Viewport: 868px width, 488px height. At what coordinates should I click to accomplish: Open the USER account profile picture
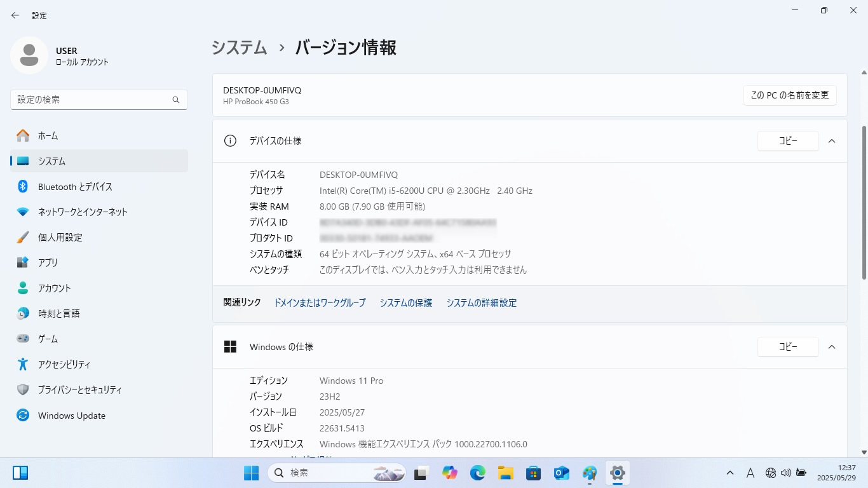(29, 55)
